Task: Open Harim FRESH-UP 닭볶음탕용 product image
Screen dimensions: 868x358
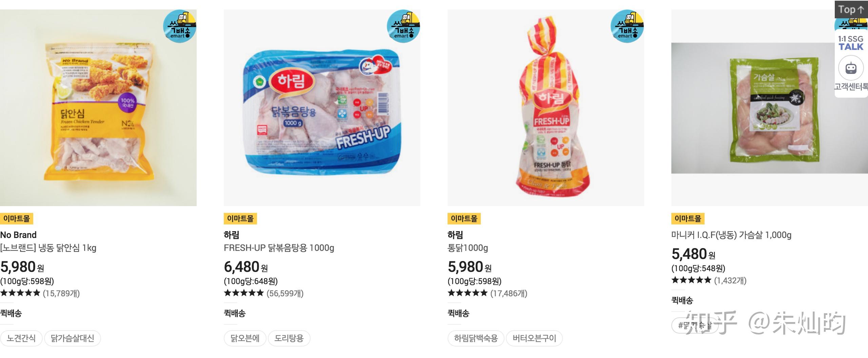Action: tap(322, 108)
